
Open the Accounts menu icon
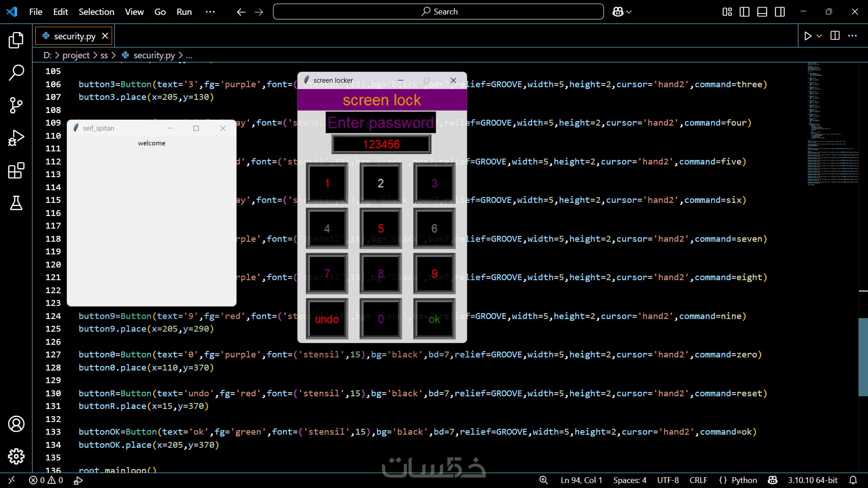pos(16,424)
